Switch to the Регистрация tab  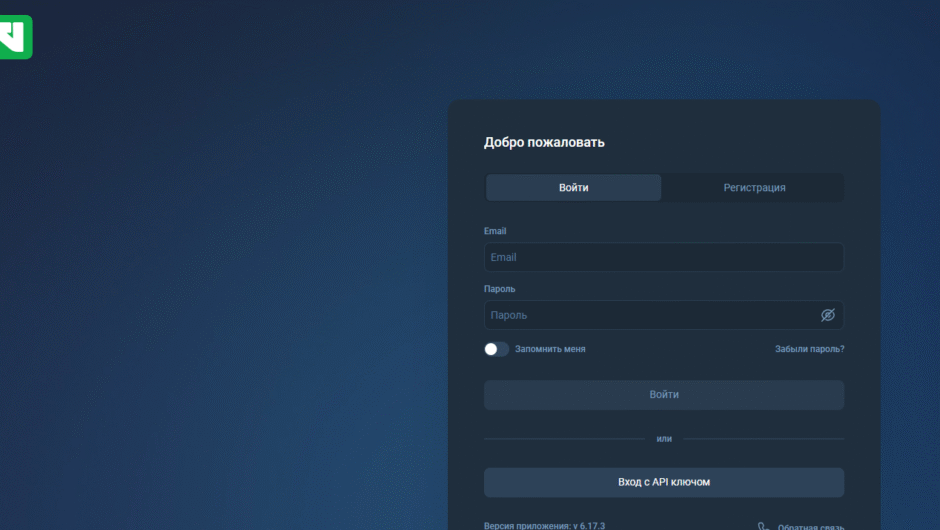754,188
